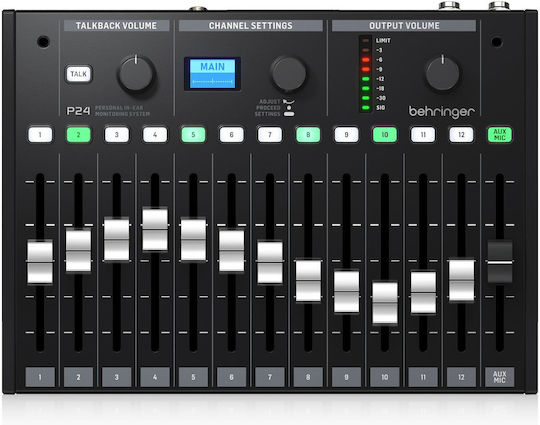The height and width of the screenshot is (425, 540).
Task: Click the gray channel 11 label strip
Action: click(423, 377)
